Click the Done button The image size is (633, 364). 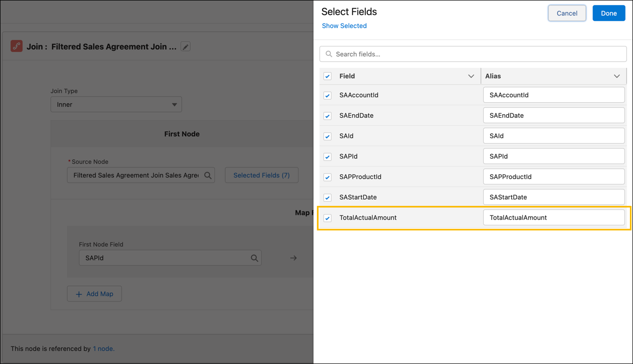click(x=609, y=13)
